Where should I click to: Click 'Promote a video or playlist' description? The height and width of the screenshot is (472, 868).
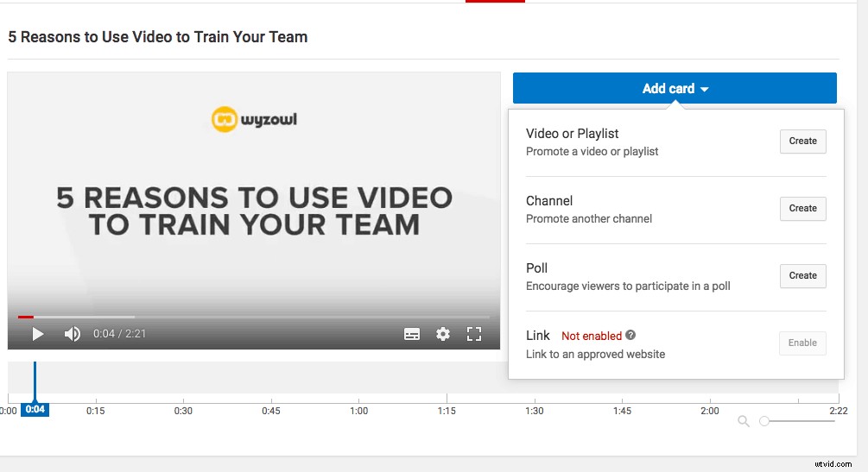click(x=592, y=152)
